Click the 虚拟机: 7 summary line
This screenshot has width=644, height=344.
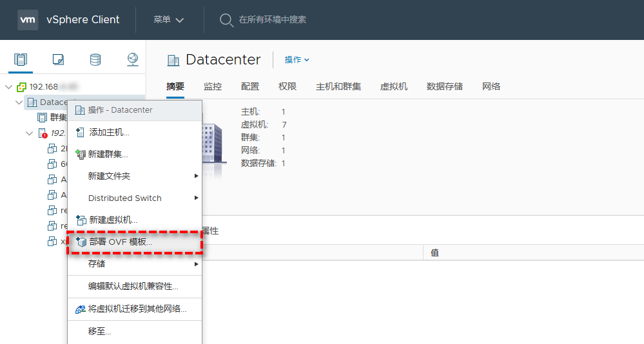click(264, 125)
